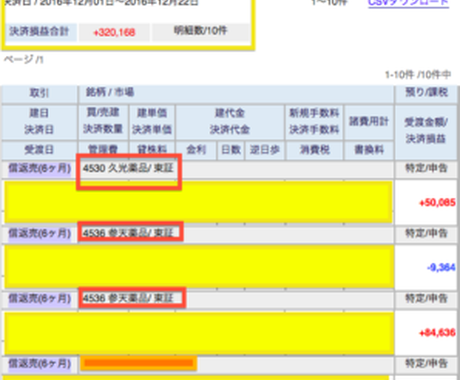Select the +50,085 profit value
The height and width of the screenshot is (380, 460).
437,203
